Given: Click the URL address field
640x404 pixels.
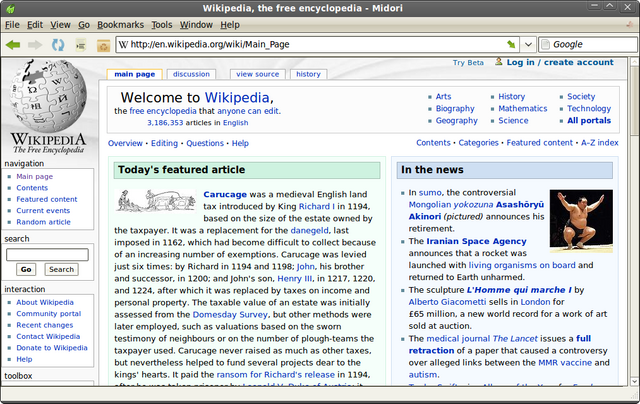Looking at the screenshot, I should click(x=316, y=44).
